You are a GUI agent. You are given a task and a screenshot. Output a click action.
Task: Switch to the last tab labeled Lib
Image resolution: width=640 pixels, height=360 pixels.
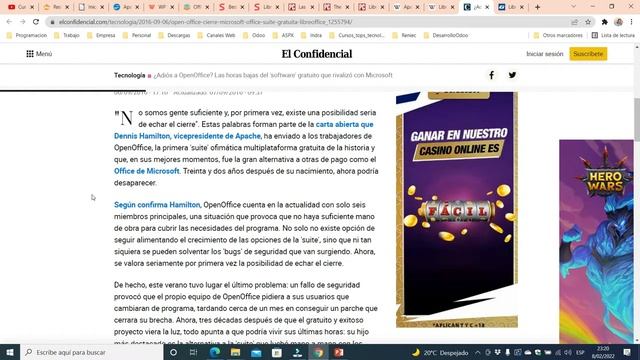coord(511,7)
